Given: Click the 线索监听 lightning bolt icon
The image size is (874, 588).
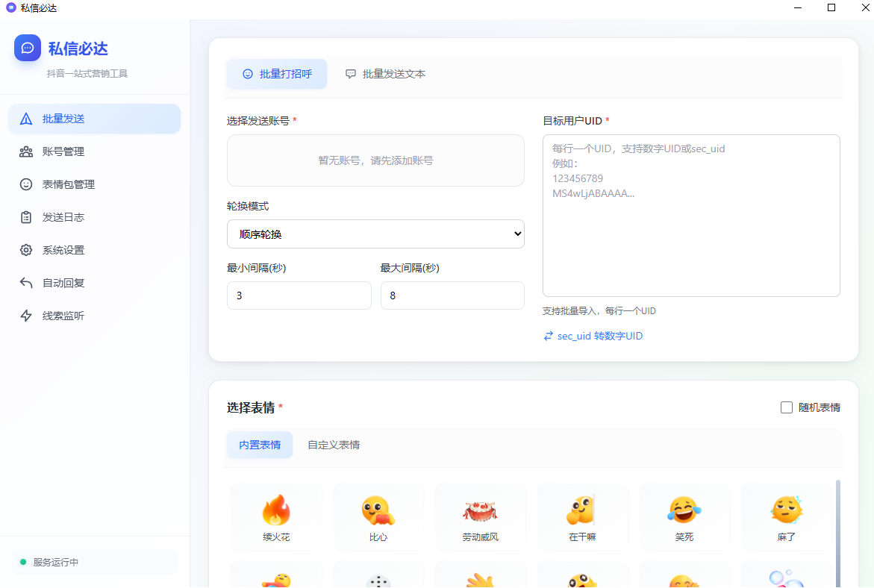Looking at the screenshot, I should tap(26, 316).
